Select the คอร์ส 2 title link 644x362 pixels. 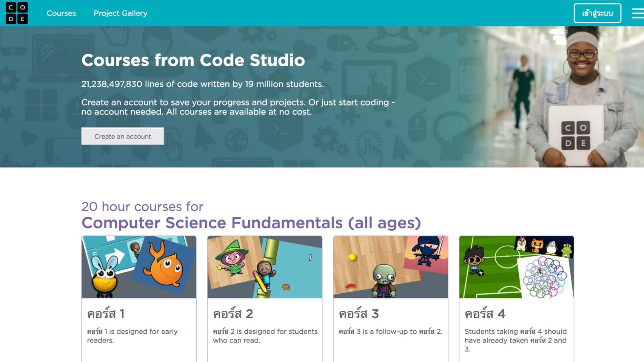[x=233, y=313]
